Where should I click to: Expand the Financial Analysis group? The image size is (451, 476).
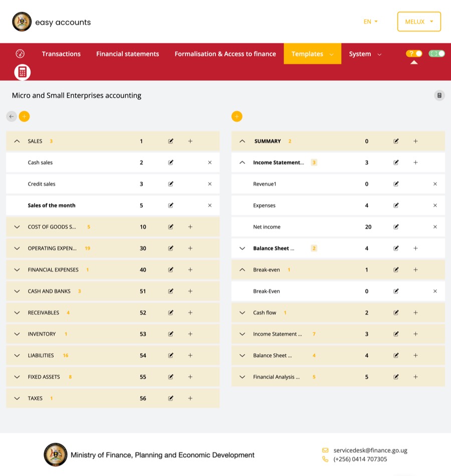point(243,377)
